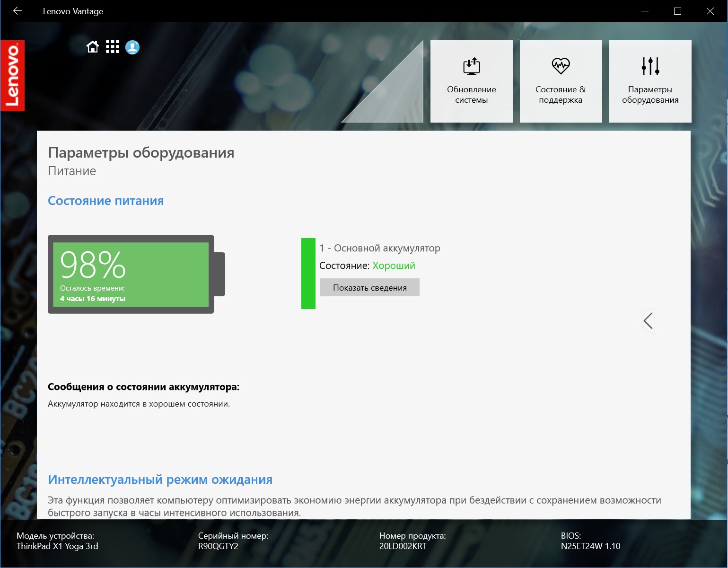Click the Хороший battery status text

394,266
